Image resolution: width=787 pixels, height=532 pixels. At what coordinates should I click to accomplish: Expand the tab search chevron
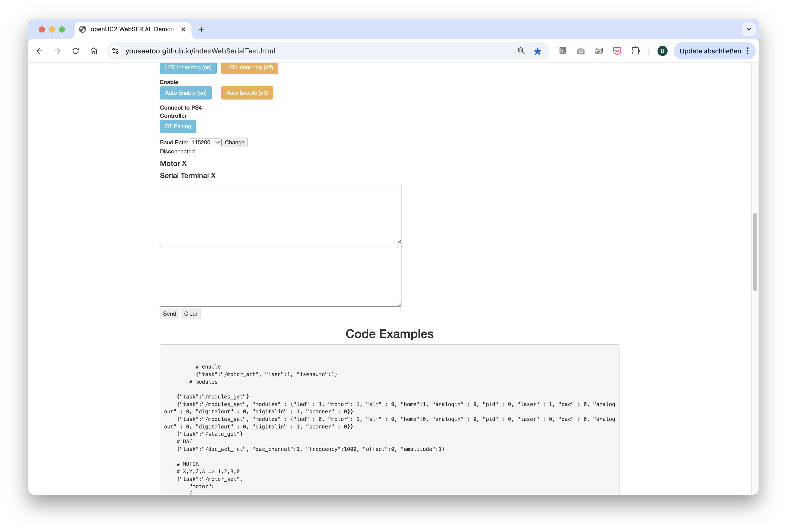coord(748,29)
